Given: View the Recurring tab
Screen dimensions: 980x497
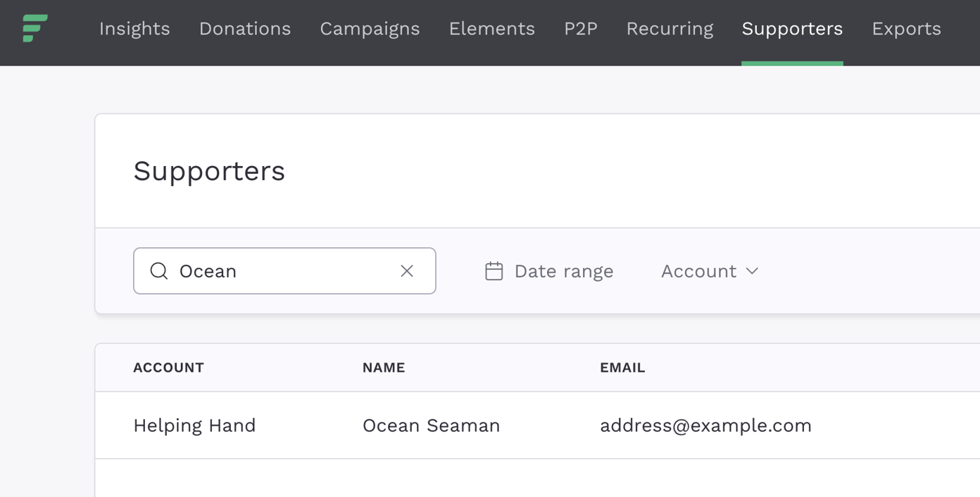Looking at the screenshot, I should pyautogui.click(x=670, y=29).
